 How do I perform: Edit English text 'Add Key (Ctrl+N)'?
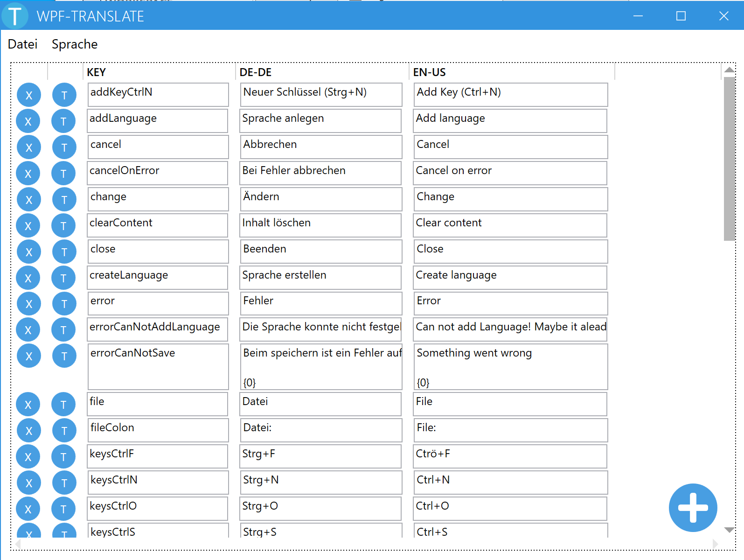[511, 95]
